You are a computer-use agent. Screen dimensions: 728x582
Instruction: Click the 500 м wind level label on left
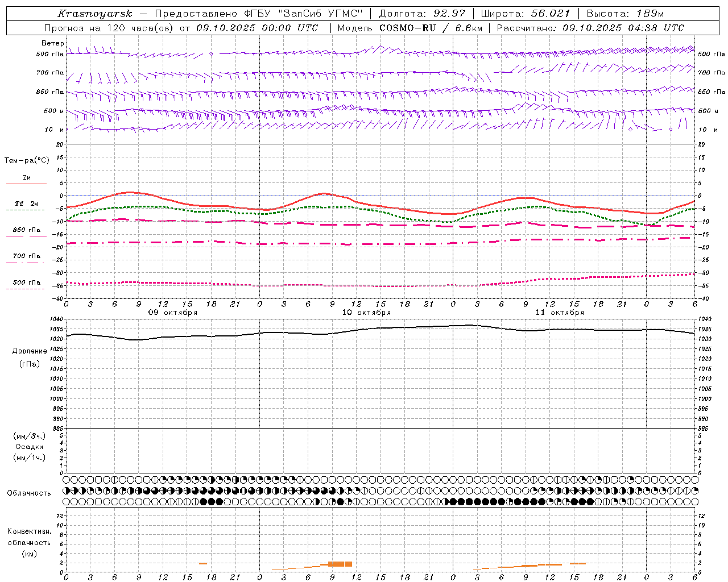(54, 111)
